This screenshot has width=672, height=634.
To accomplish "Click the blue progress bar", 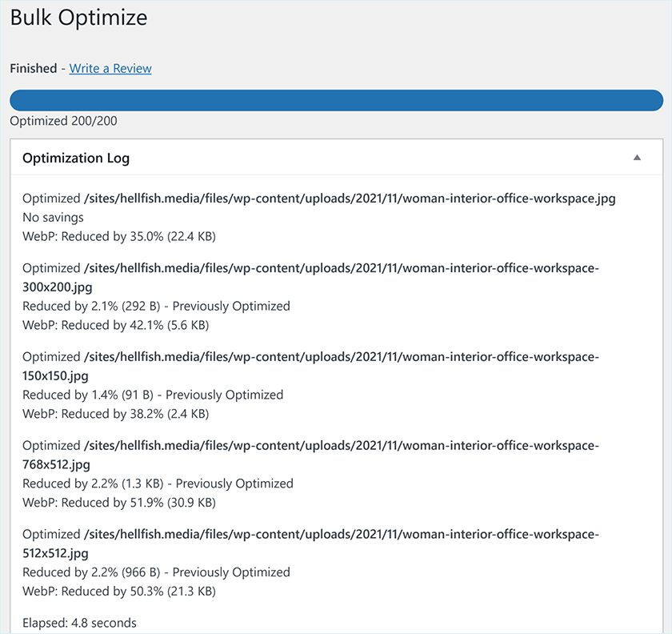I will pyautogui.click(x=336, y=100).
